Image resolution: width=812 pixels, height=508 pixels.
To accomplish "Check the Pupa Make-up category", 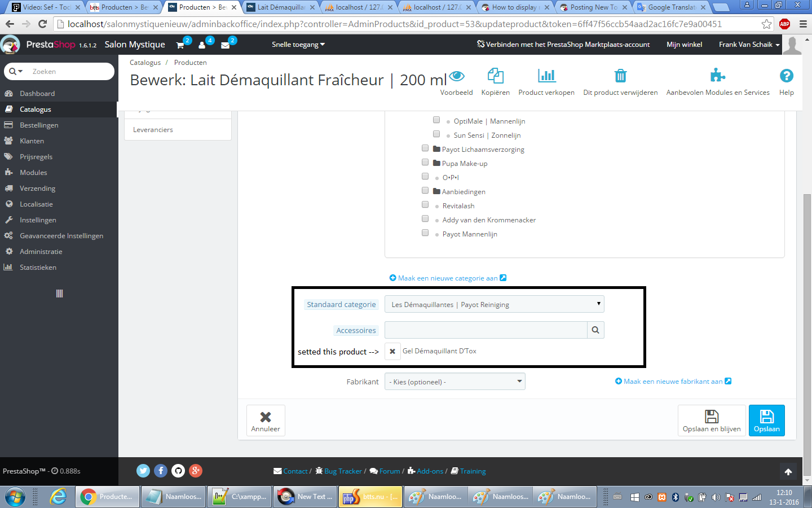I will 425,162.
